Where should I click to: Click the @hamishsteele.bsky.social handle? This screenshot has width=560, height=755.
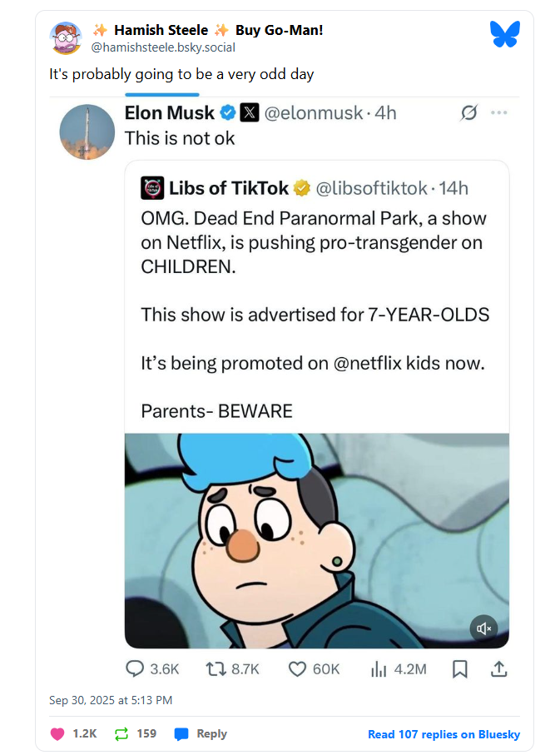(163, 47)
